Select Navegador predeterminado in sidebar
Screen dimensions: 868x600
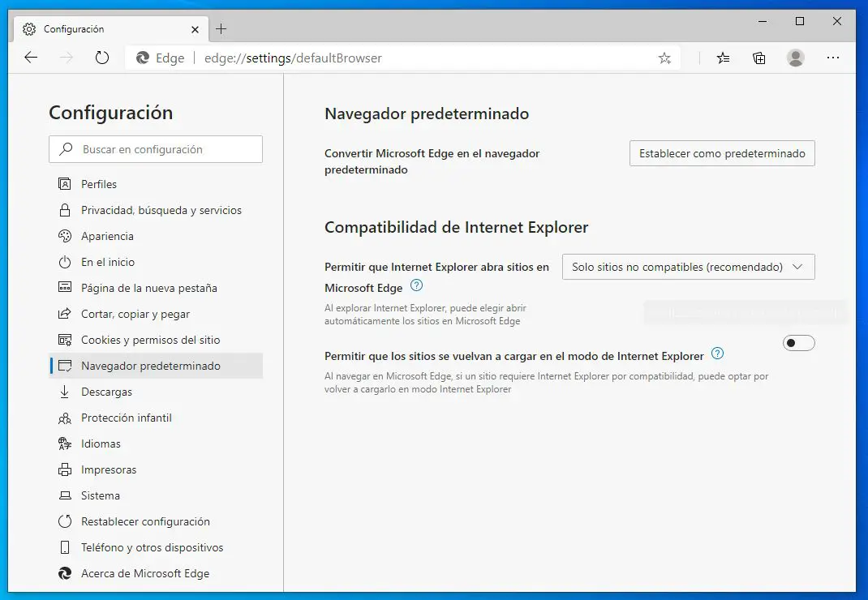click(x=156, y=366)
